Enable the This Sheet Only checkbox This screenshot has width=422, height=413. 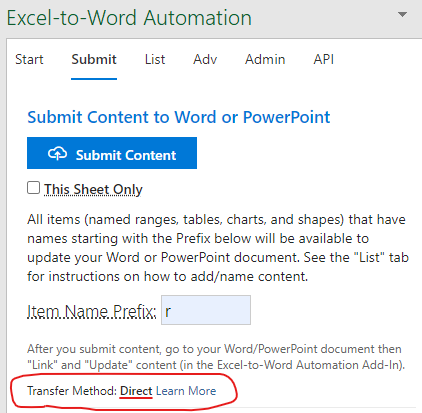(x=33, y=188)
